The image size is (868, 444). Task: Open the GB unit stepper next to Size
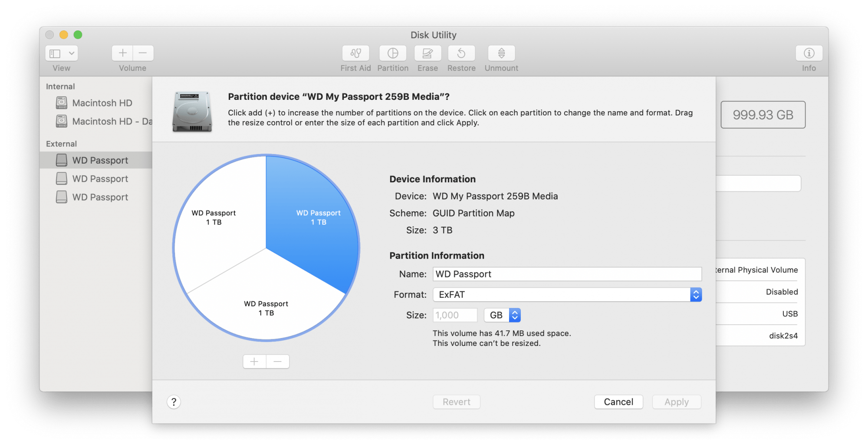[x=515, y=315]
